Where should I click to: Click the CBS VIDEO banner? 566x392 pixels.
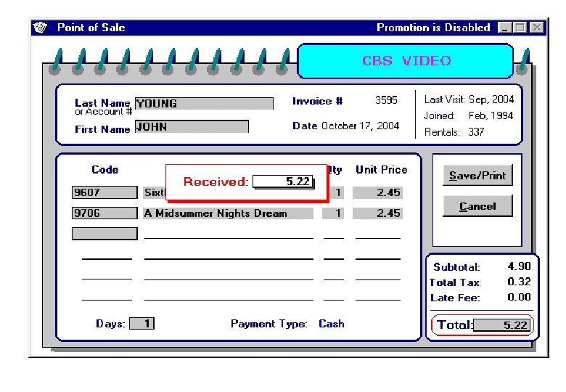[406, 61]
